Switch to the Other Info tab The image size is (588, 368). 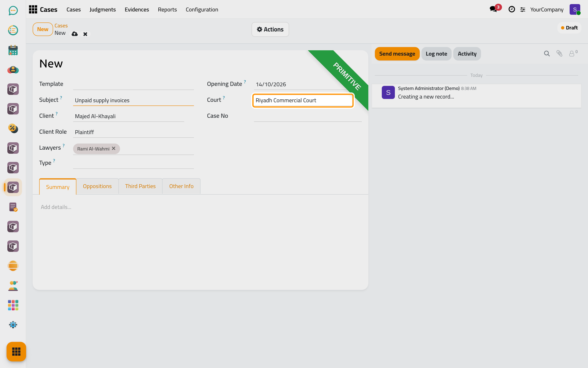181,186
